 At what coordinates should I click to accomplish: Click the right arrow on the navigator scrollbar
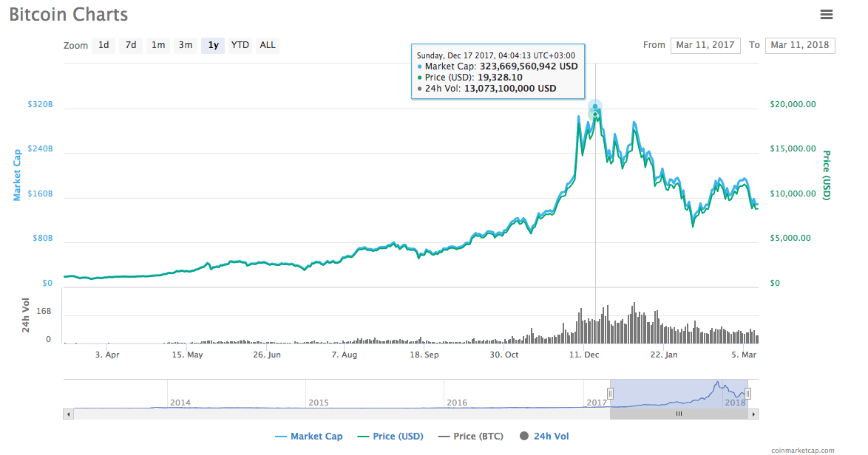(754, 414)
